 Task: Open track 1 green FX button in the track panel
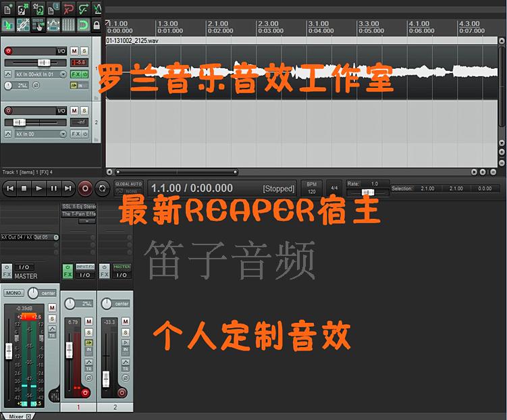tap(76, 74)
